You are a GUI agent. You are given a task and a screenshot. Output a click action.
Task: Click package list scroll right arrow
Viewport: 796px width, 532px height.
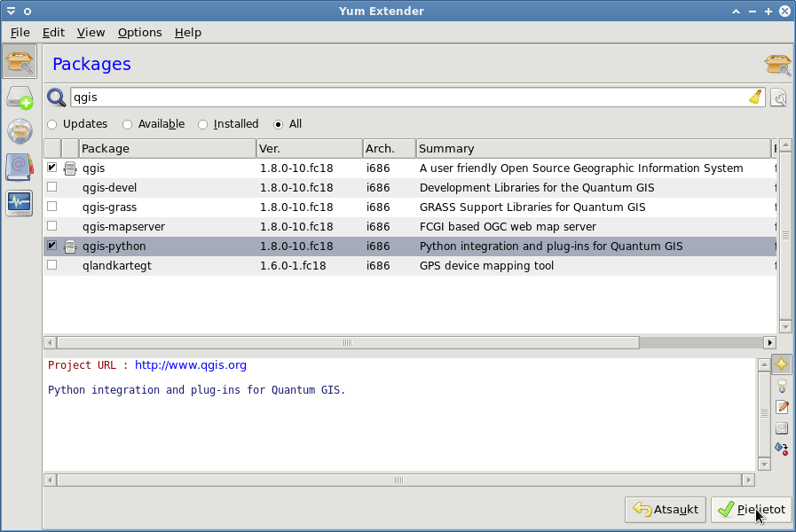click(769, 343)
